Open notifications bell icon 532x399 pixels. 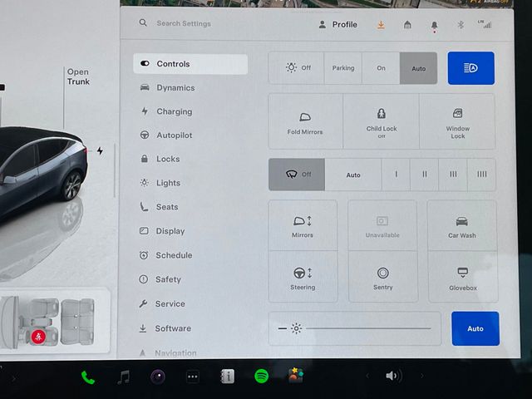[x=434, y=26]
